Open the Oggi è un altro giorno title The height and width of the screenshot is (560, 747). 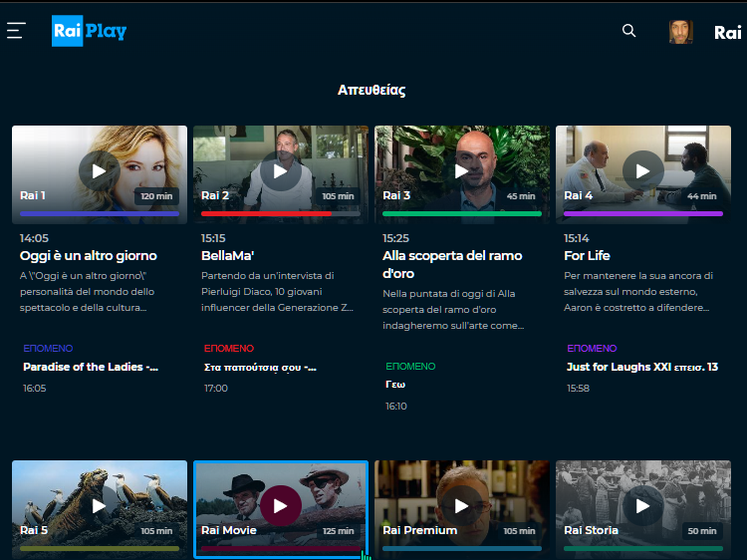[88, 256]
